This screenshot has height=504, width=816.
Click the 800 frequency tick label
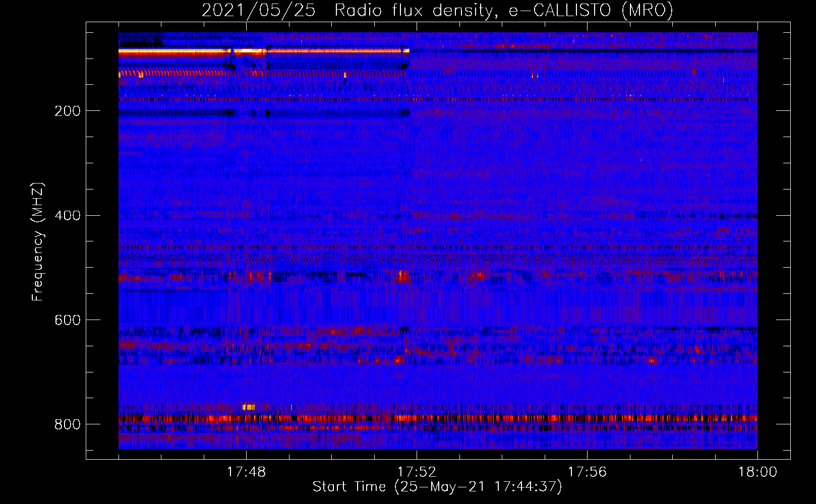point(68,424)
